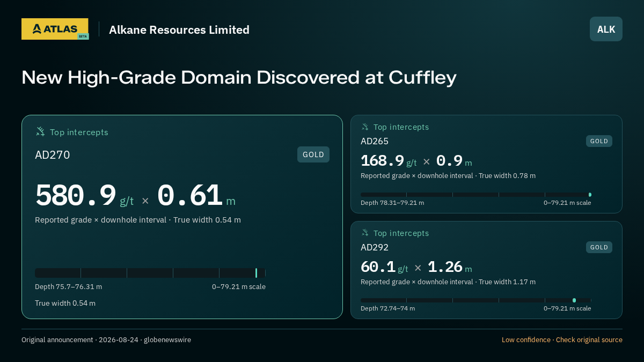Click Top intercepts label in AD270 card
The width and height of the screenshot is (644, 362).
[x=79, y=132]
